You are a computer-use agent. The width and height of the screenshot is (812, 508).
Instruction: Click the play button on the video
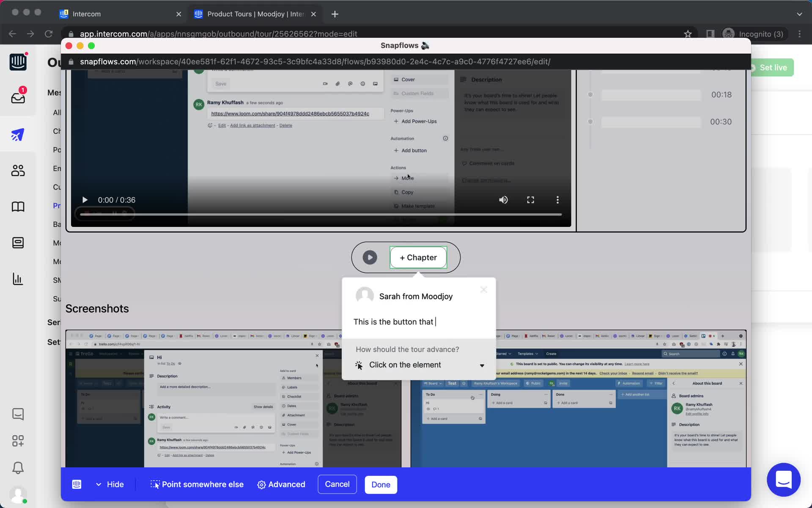point(84,199)
